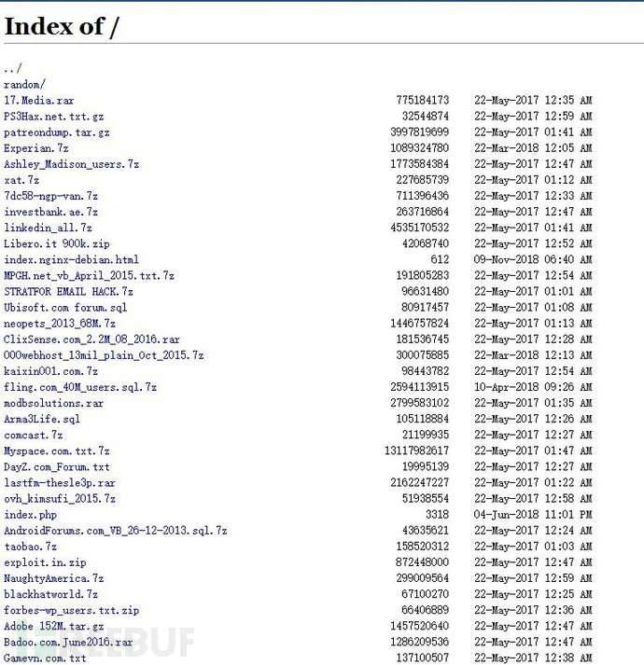The height and width of the screenshot is (665, 644).
Task: Click the date 09-Nov-2018 06:40 AM
Action: [533, 259]
